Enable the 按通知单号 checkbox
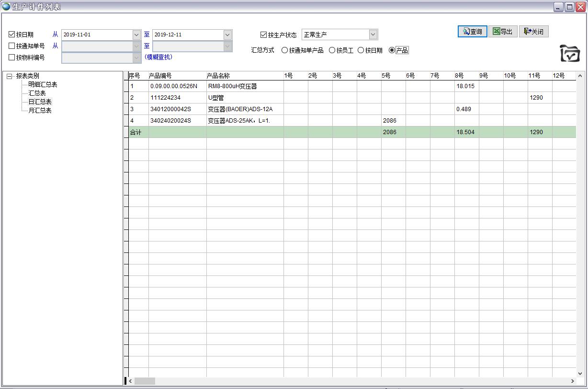This screenshot has height=389, width=588. pyautogui.click(x=12, y=46)
